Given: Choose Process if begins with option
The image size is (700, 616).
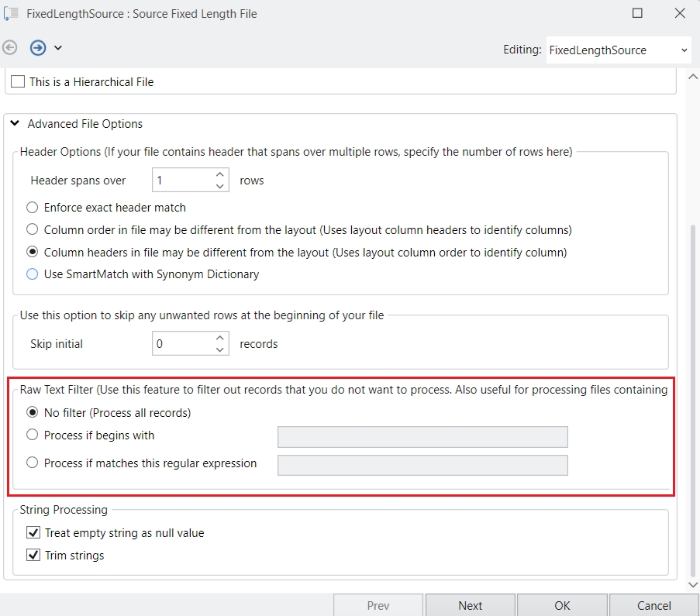Looking at the screenshot, I should (x=32, y=435).
